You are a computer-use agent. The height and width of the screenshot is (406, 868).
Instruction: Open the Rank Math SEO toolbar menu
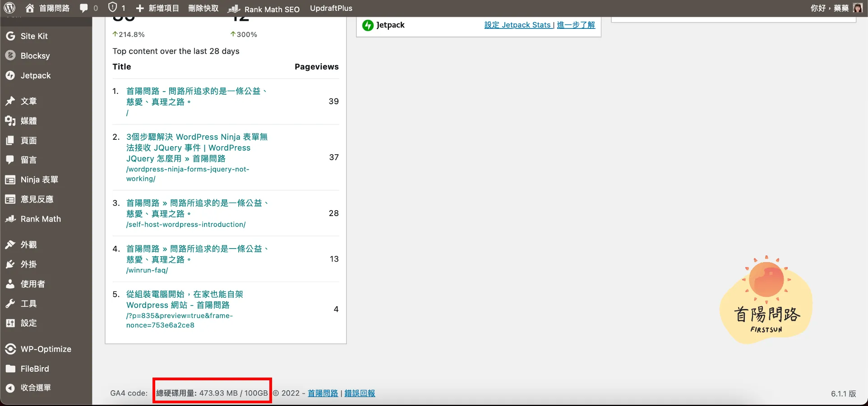tap(264, 9)
